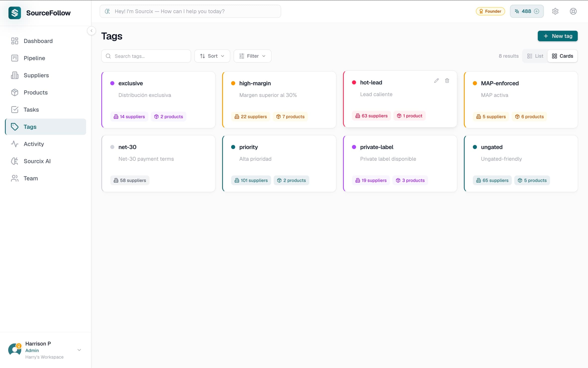Screen dimensions: 588x368
Task: Open the Filter dropdown
Action: point(252,56)
